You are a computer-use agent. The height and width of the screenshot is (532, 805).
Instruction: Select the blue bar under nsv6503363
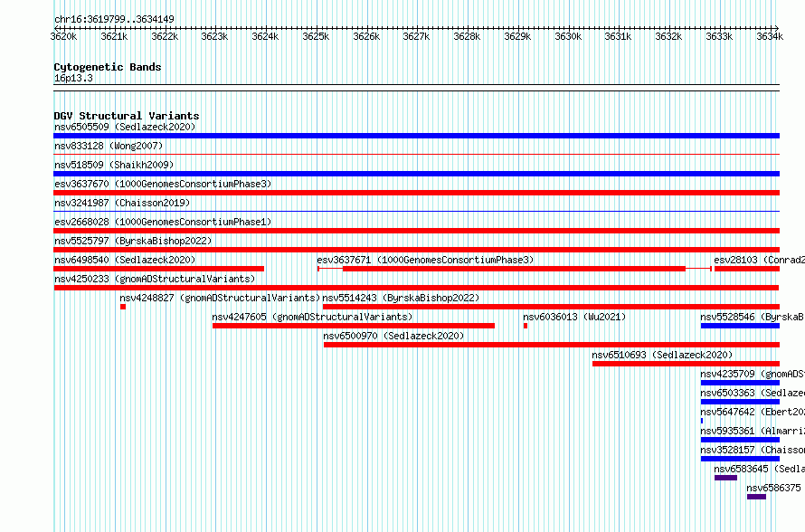pos(740,402)
